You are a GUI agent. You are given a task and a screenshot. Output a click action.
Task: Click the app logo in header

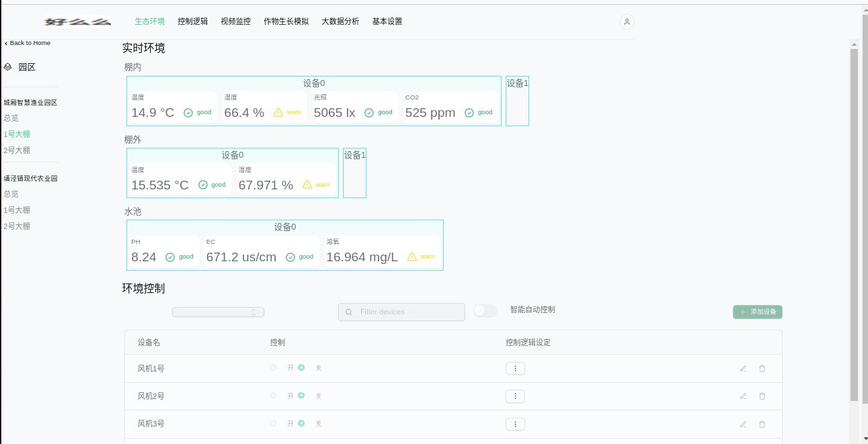coord(77,21)
